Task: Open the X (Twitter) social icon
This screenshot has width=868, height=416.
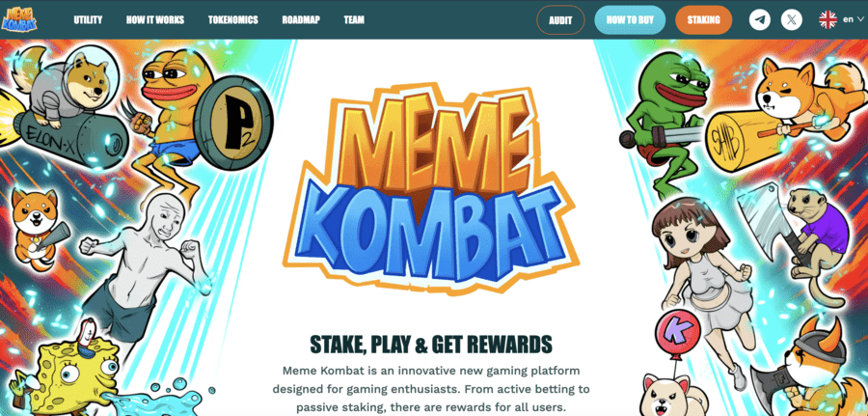Action: click(x=791, y=20)
